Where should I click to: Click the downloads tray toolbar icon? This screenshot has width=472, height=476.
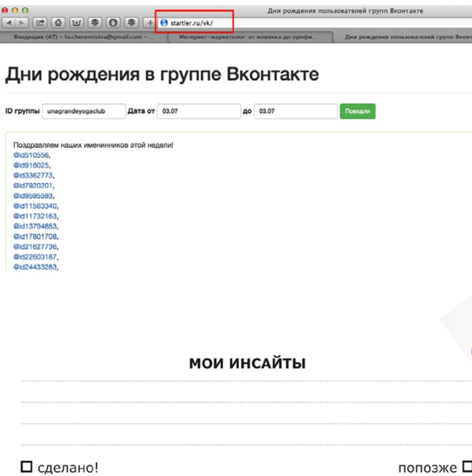76,23
